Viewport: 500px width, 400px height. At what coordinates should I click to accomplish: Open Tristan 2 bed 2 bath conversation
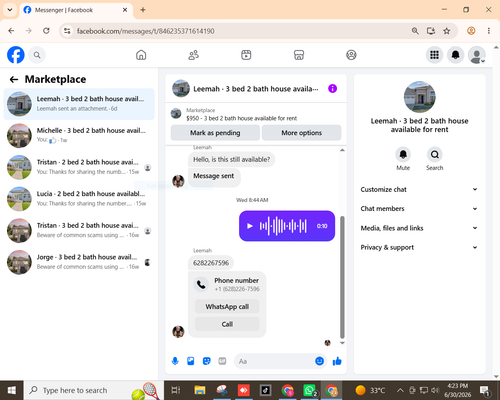[x=79, y=167]
